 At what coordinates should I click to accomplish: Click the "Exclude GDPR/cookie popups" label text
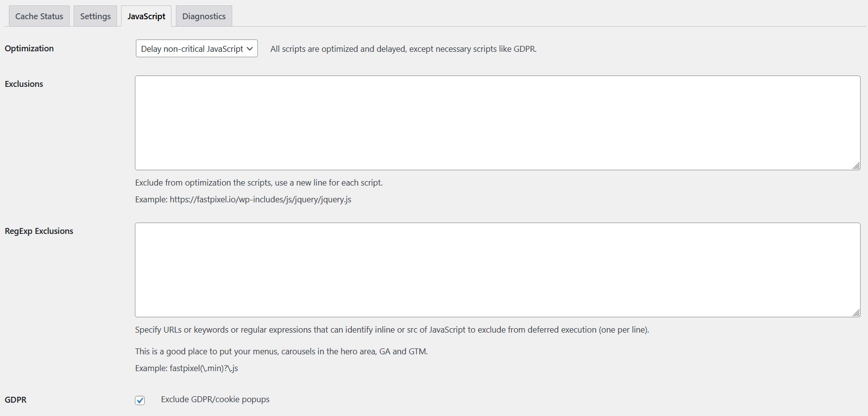pyautogui.click(x=214, y=399)
